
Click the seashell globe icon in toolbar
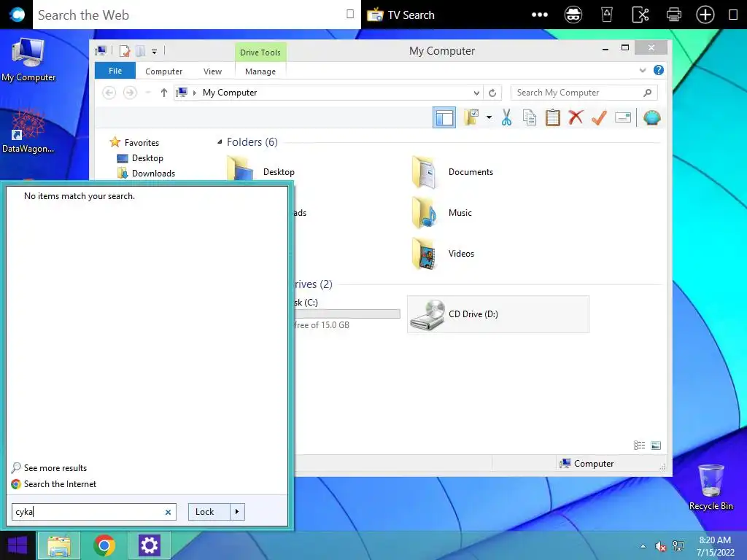pyautogui.click(x=651, y=117)
